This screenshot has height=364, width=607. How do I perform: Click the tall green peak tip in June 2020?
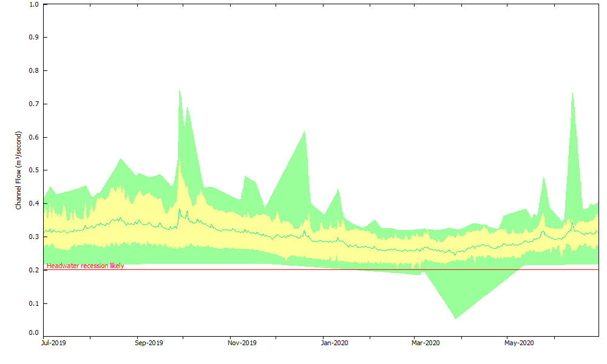572,93
